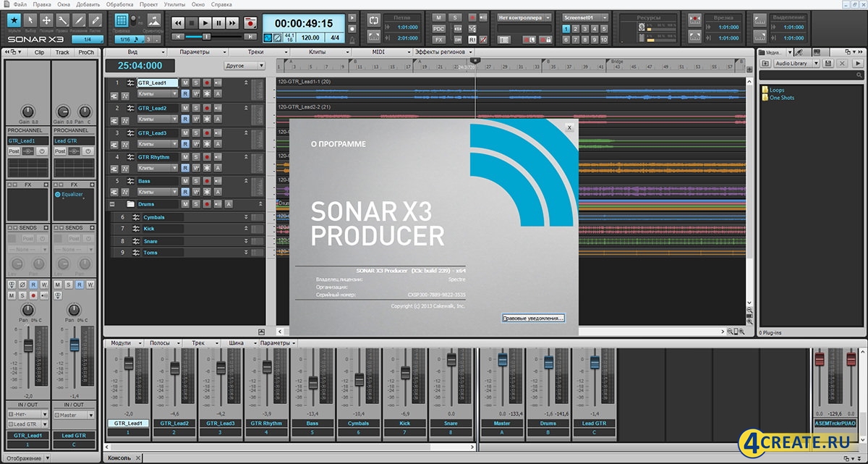The image size is (868, 464).
Task: Open the Файл menu
Action: click(x=20, y=4)
